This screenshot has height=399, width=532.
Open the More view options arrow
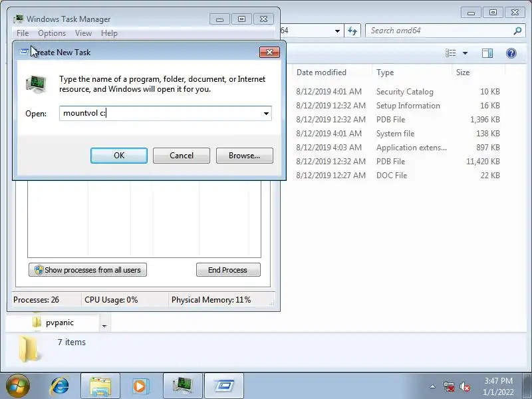[465, 53]
